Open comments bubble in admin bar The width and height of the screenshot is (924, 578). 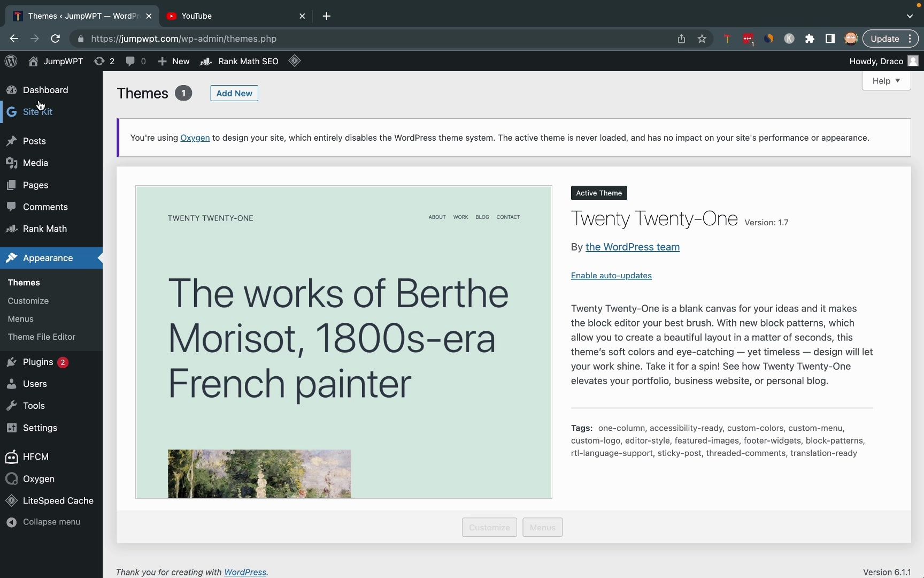coord(130,61)
